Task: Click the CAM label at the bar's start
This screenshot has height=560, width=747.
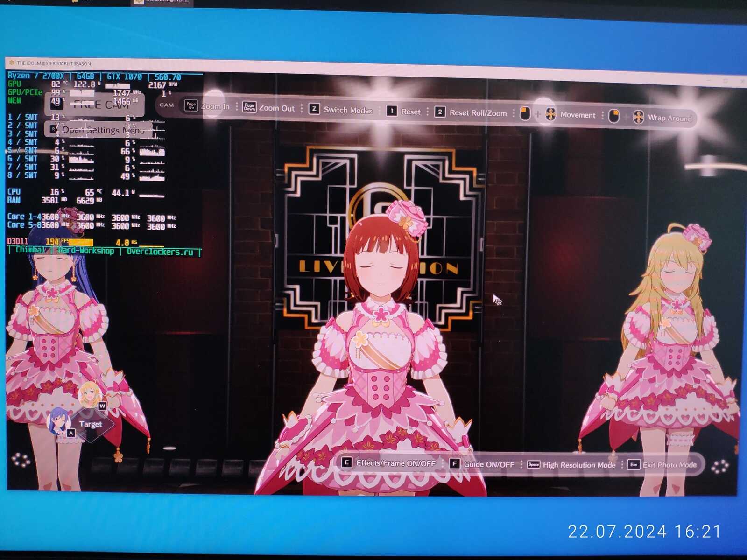Action: click(167, 105)
